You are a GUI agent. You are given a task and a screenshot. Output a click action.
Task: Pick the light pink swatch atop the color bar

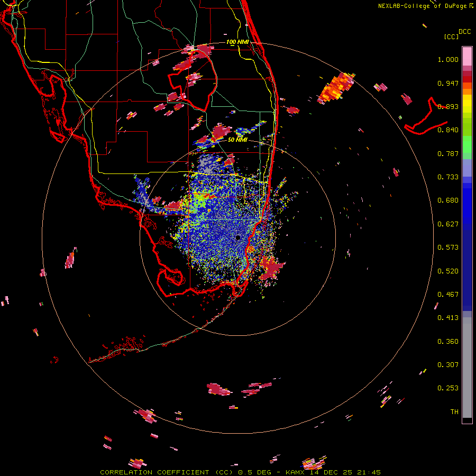pos(467,56)
